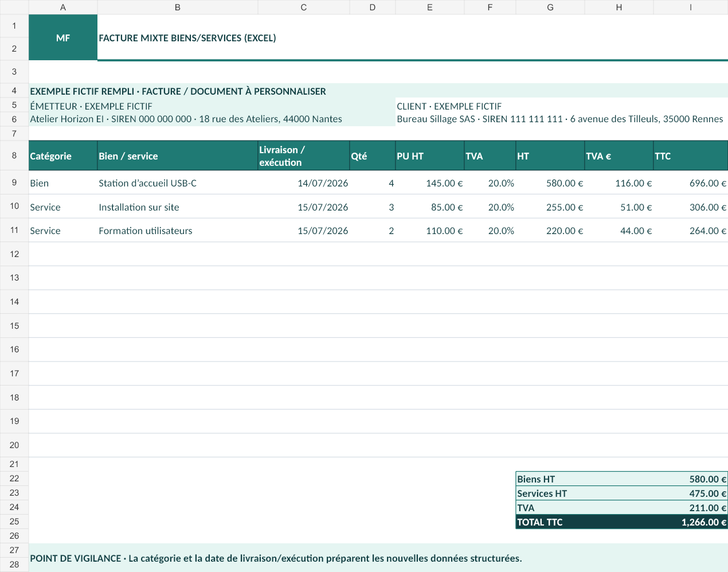Click the Bureau Sillage SAS address cell
Screen dimensions: 728x572
[x=562, y=119]
